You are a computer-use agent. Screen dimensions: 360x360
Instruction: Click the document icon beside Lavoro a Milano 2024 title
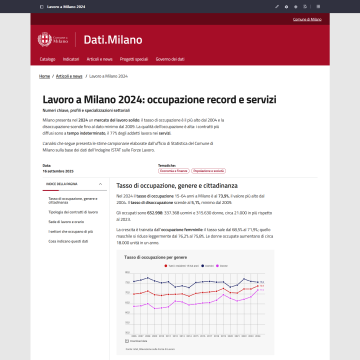pos(41,7)
